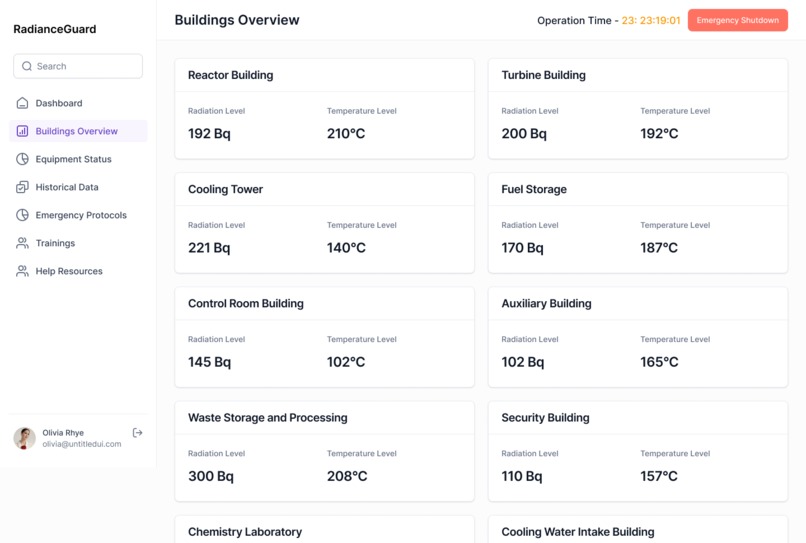
Task: Click the search magnifier icon
Action: 27,66
